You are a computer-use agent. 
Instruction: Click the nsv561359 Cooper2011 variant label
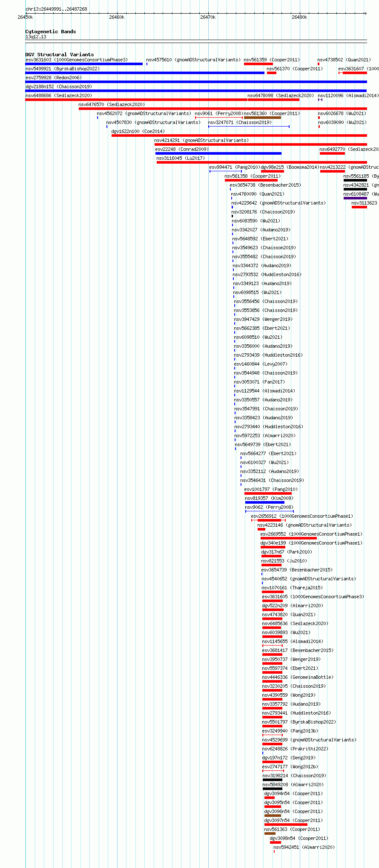[272, 60]
